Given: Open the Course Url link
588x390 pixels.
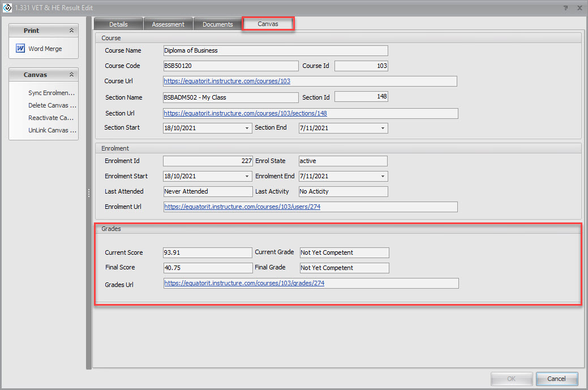Looking at the screenshot, I should [228, 82].
